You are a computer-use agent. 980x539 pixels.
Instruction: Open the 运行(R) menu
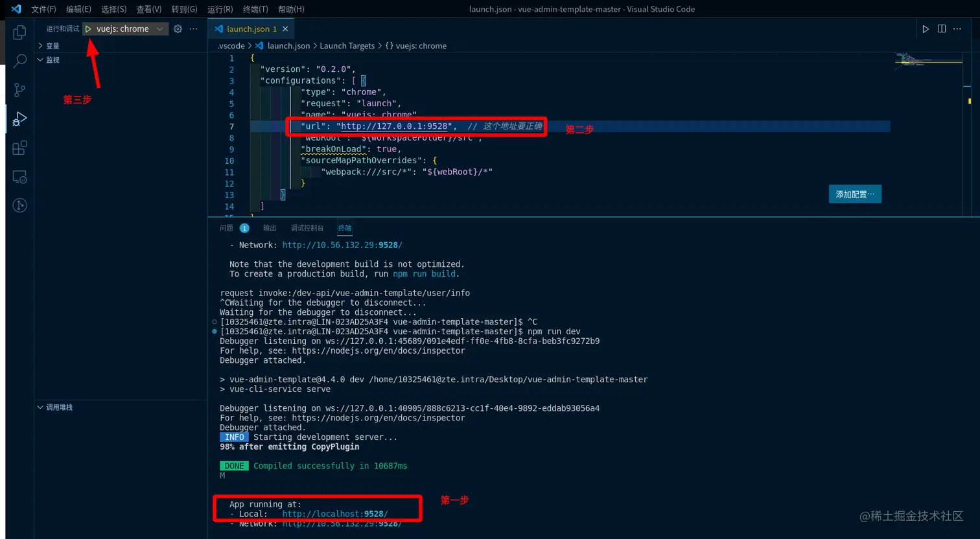click(220, 9)
